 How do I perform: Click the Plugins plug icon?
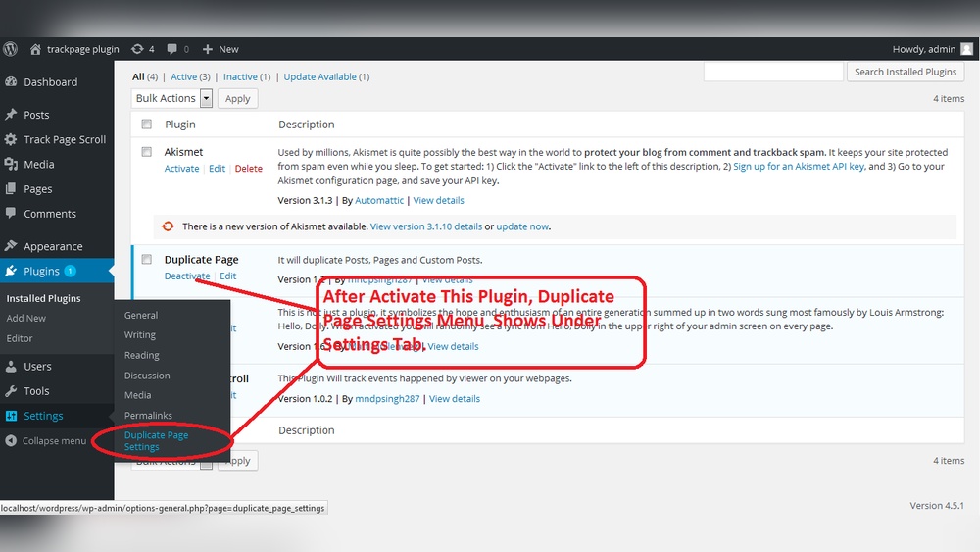coord(11,271)
